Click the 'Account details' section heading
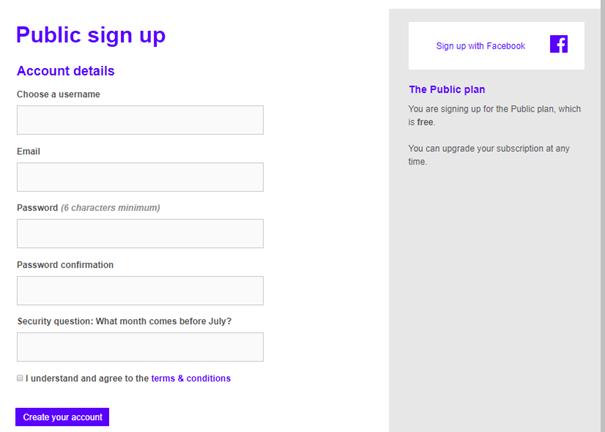 [x=66, y=71]
